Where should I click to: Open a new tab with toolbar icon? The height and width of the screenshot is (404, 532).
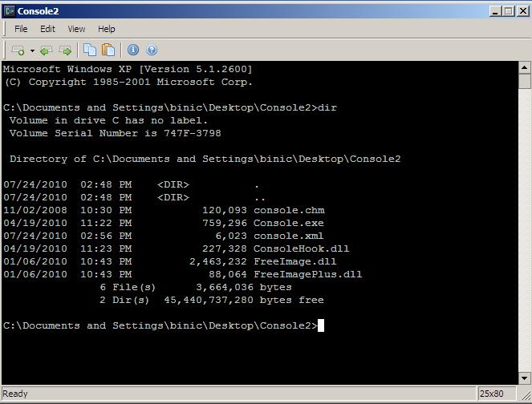pyautogui.click(x=18, y=50)
